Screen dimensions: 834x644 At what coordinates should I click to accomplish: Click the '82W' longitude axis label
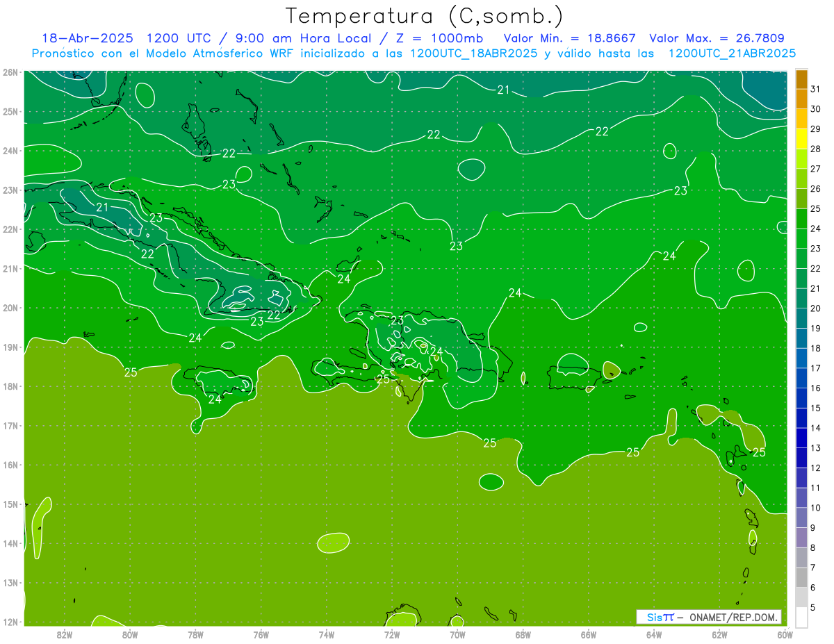pos(64,634)
